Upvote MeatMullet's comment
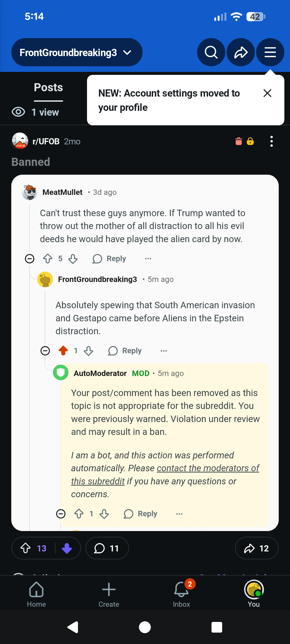Screen dimensions: 290x644 click(48, 259)
